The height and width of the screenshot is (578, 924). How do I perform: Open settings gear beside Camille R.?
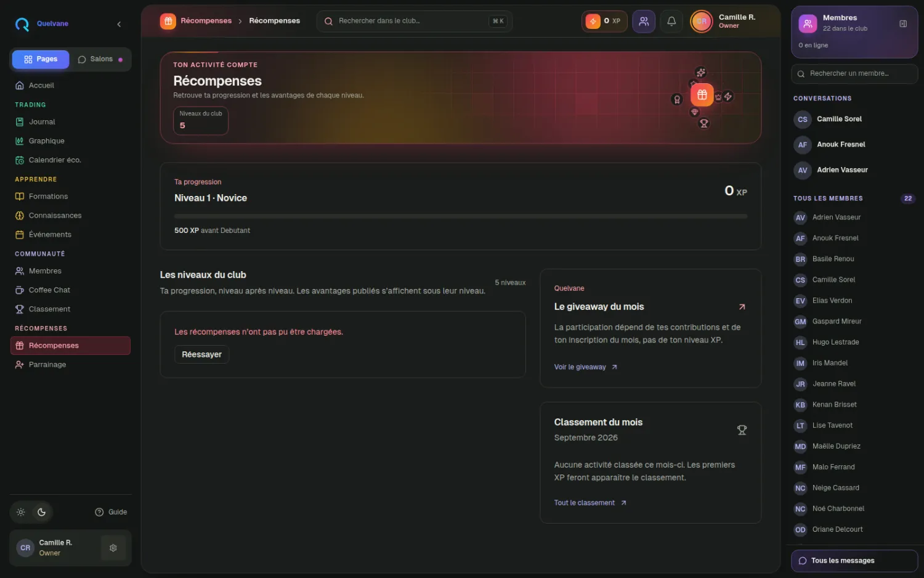coord(113,548)
